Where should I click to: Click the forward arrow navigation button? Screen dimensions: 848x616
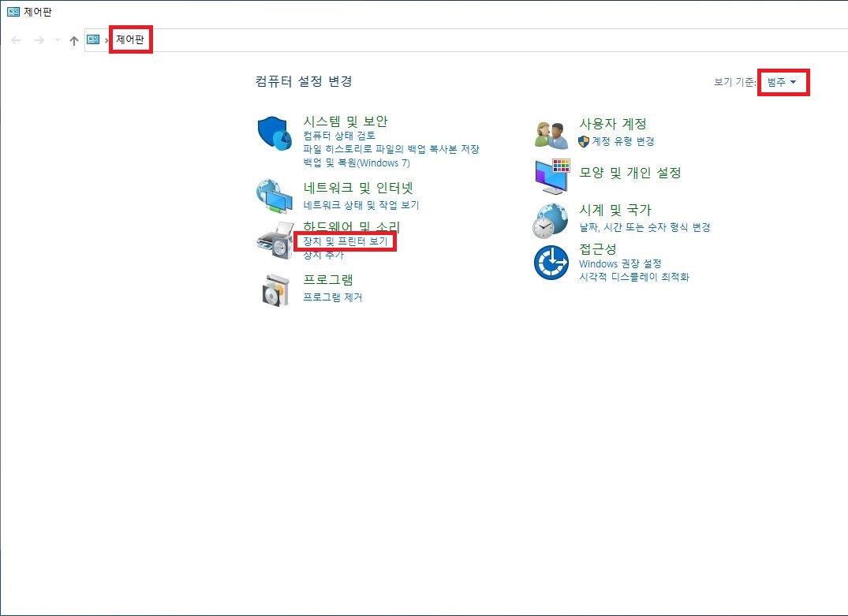click(39, 40)
